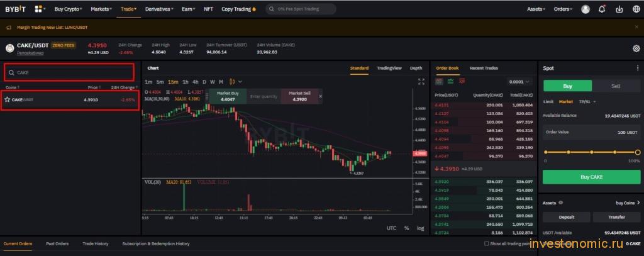Image resolution: width=644 pixels, height=256 pixels.
Task: Click the announcement megaphone icon
Action: tap(9, 28)
